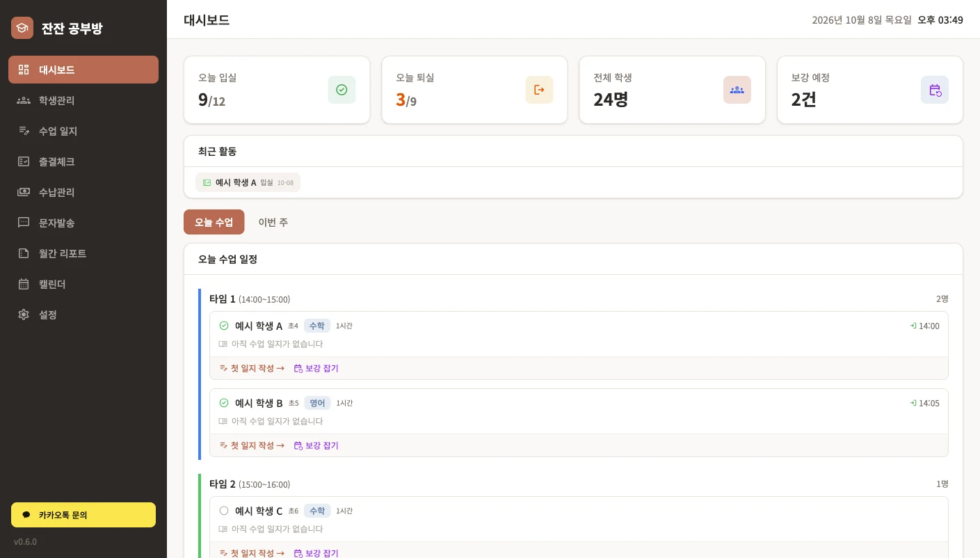980x558 pixels.
Task: Click the 월간 리포트 document icon
Action: (24, 253)
